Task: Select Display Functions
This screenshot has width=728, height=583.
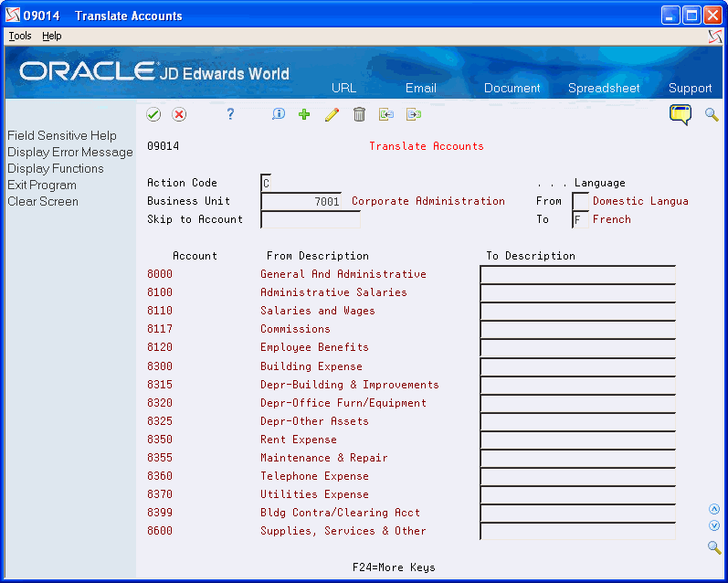Action: pos(56,168)
